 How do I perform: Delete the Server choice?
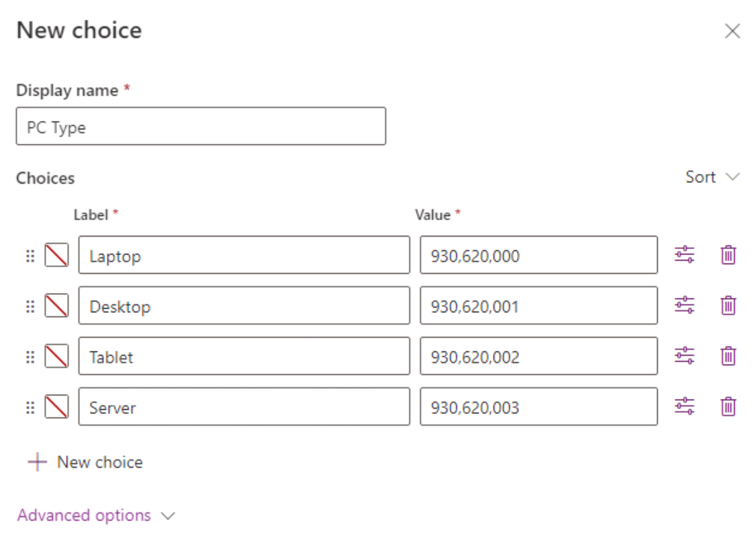coord(729,406)
